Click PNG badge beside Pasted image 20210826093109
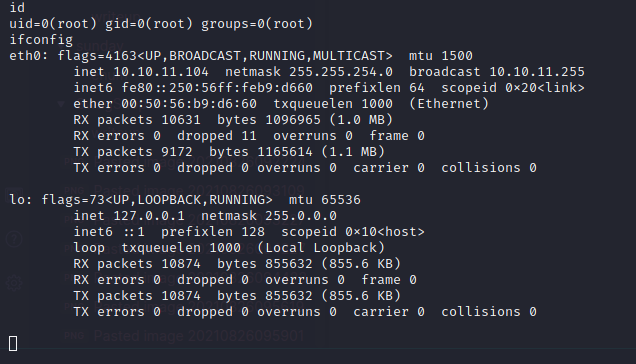This screenshot has width=636, height=364. (75, 190)
